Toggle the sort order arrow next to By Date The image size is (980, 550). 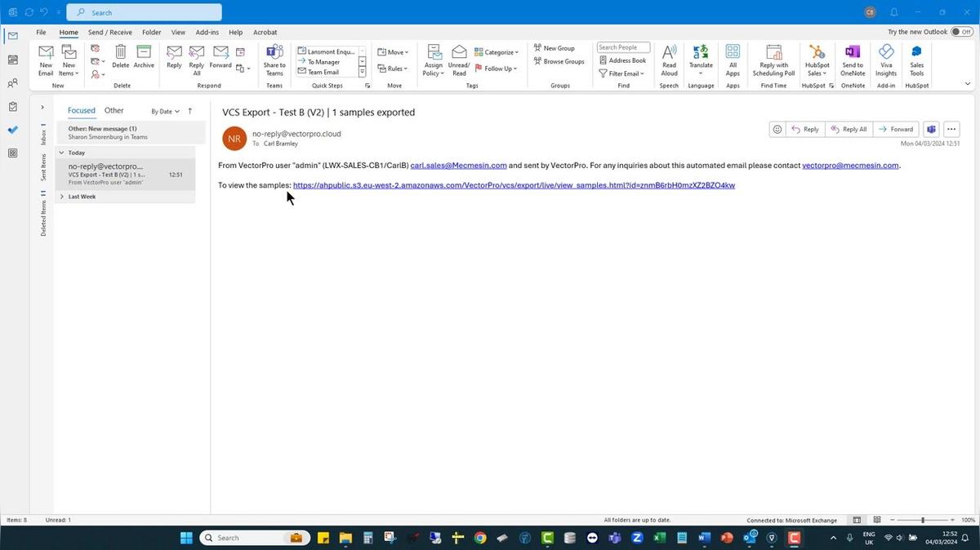click(190, 111)
